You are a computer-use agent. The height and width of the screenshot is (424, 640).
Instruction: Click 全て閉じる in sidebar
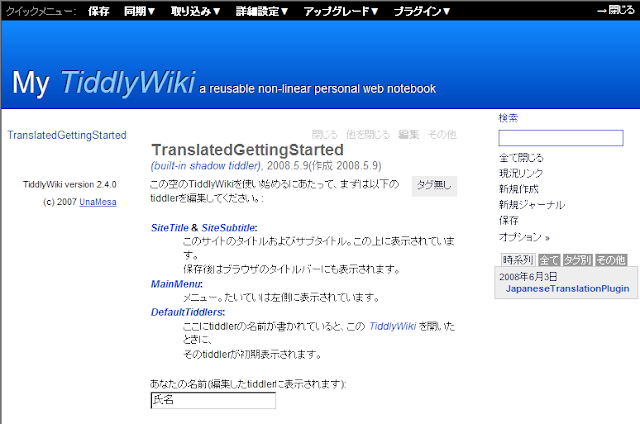pos(521,158)
